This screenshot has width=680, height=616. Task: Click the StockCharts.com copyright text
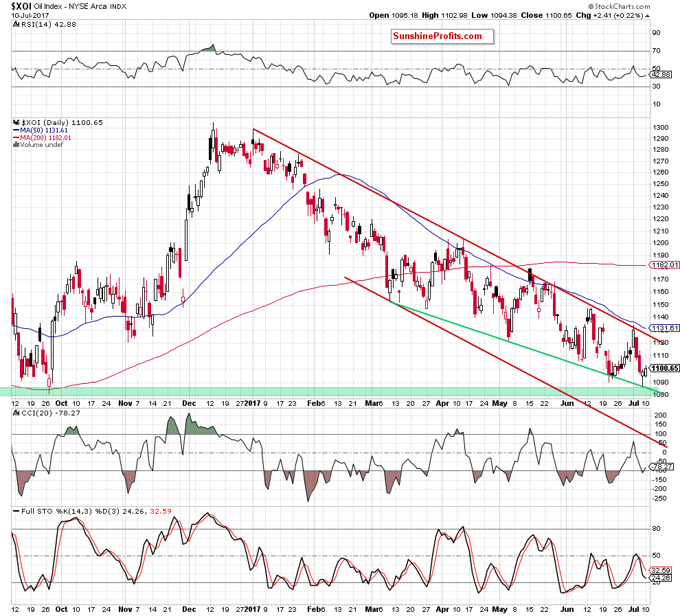tap(620, 6)
